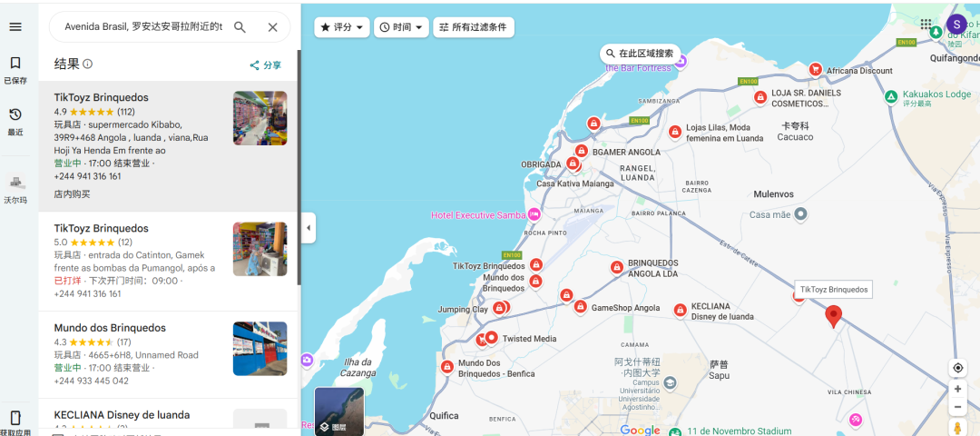This screenshot has height=436, width=980.
Task: Clear the search with X icon
Action: [272, 27]
